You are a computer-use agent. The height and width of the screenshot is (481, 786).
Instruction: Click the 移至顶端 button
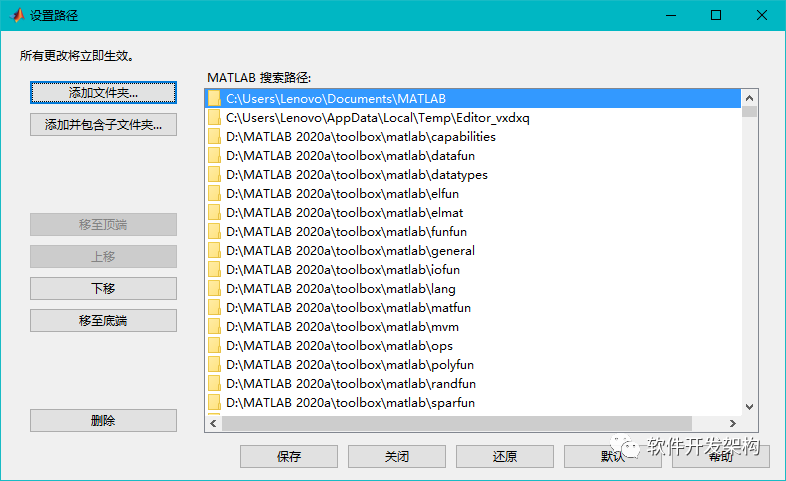tap(103, 224)
